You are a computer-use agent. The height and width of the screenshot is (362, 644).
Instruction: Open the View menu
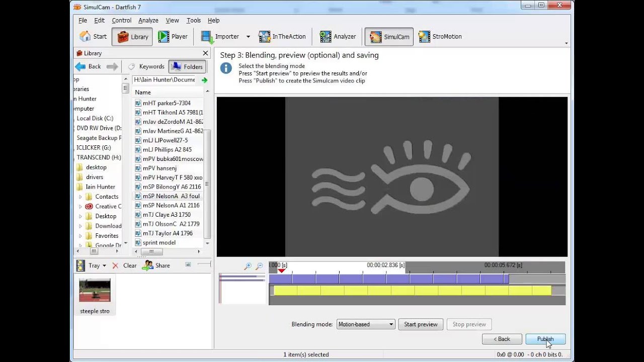click(173, 20)
